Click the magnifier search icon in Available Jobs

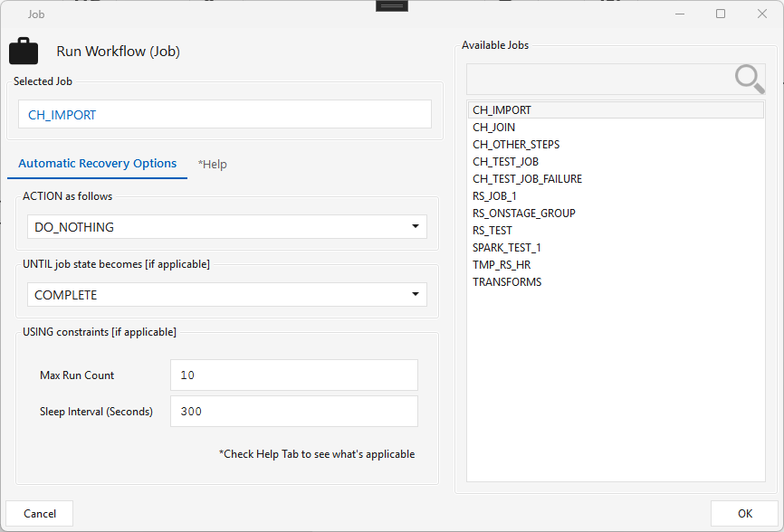point(750,79)
